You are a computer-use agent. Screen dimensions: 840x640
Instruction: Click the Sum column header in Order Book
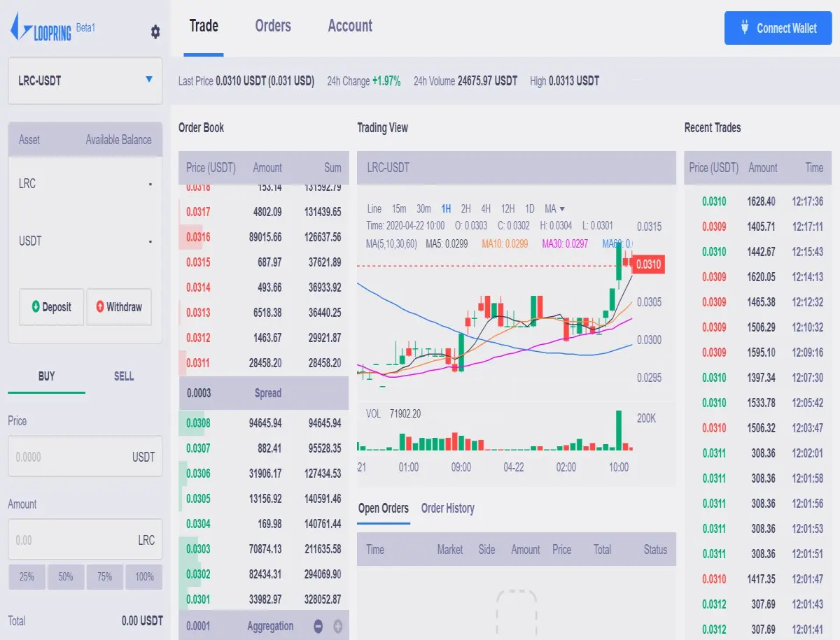[333, 168]
